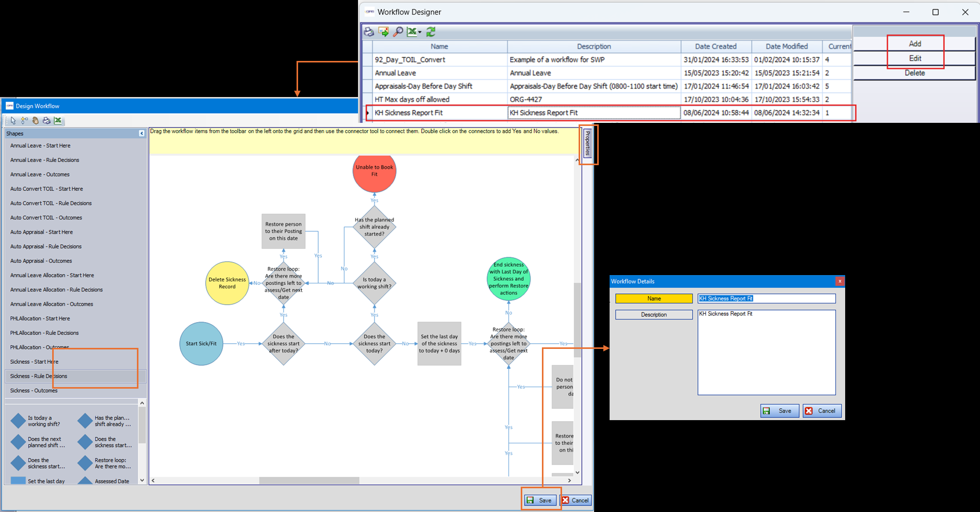
Task: Click Add button in Workflow Designer
Action: [x=914, y=44]
